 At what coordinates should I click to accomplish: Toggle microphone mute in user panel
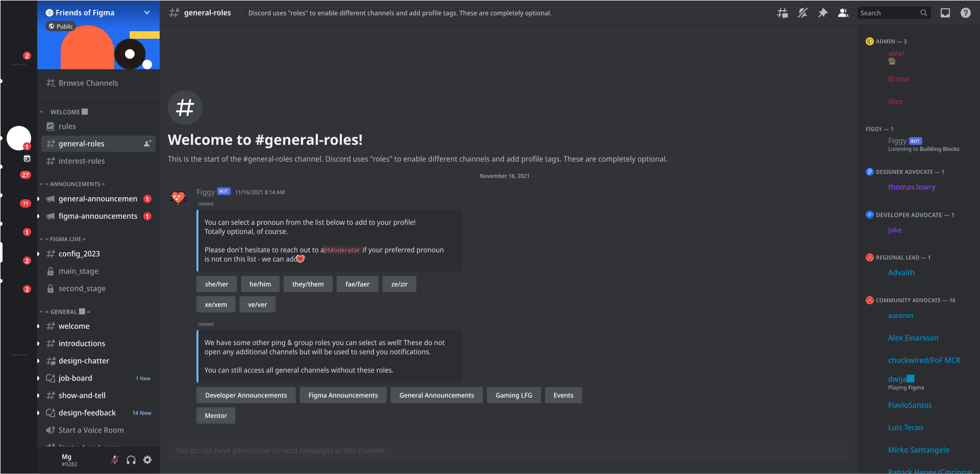(115, 460)
